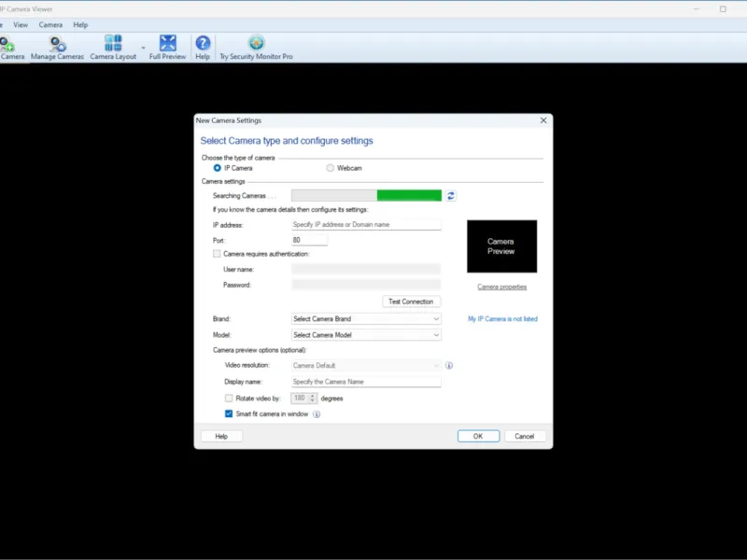Image resolution: width=747 pixels, height=560 pixels.
Task: Focus the Port field
Action: [310, 240]
